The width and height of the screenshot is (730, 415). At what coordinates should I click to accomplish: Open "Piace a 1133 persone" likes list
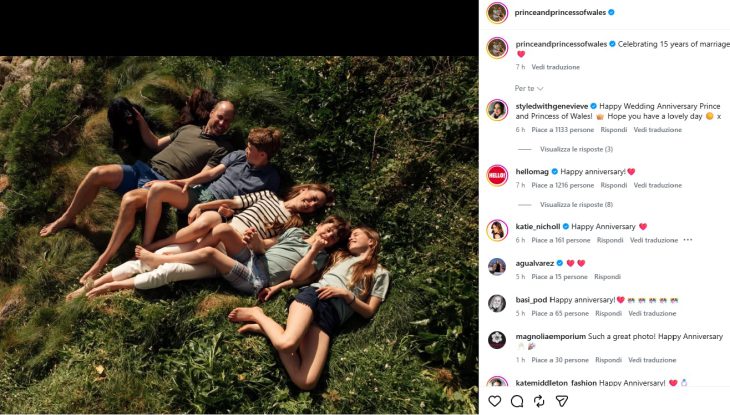point(561,130)
